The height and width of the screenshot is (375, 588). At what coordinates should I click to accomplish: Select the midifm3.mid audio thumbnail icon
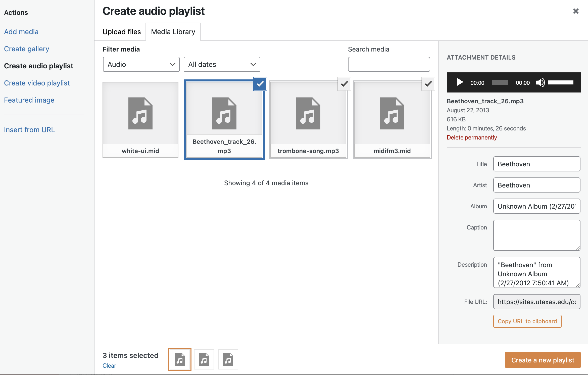tap(392, 114)
